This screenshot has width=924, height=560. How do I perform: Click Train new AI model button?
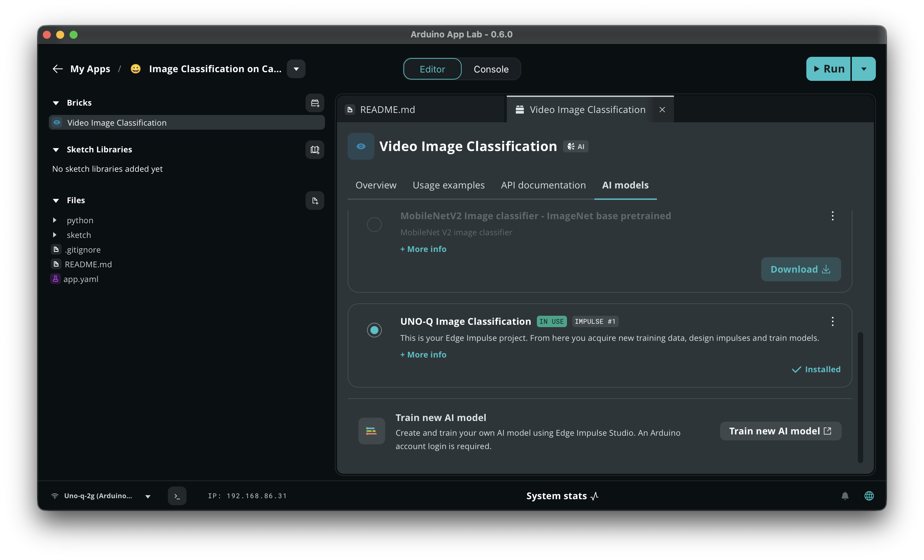pyautogui.click(x=780, y=431)
